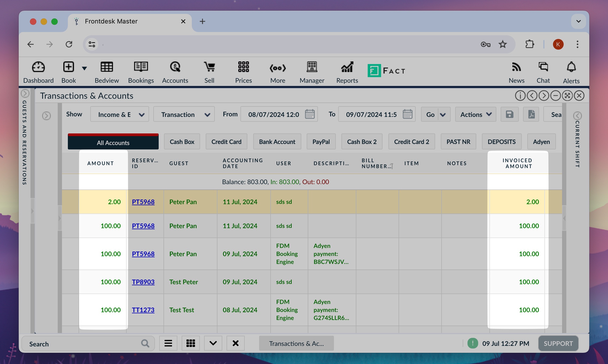Open the TP8903 reservation link
The height and width of the screenshot is (364, 608).
click(143, 282)
